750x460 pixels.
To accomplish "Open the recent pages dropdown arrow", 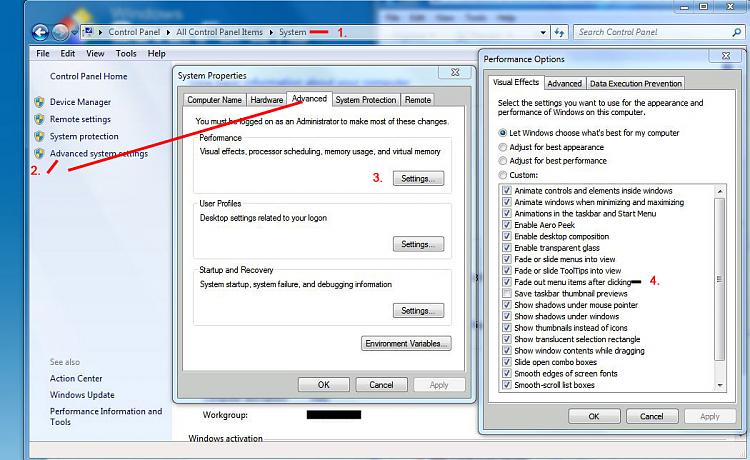I will (x=74, y=33).
